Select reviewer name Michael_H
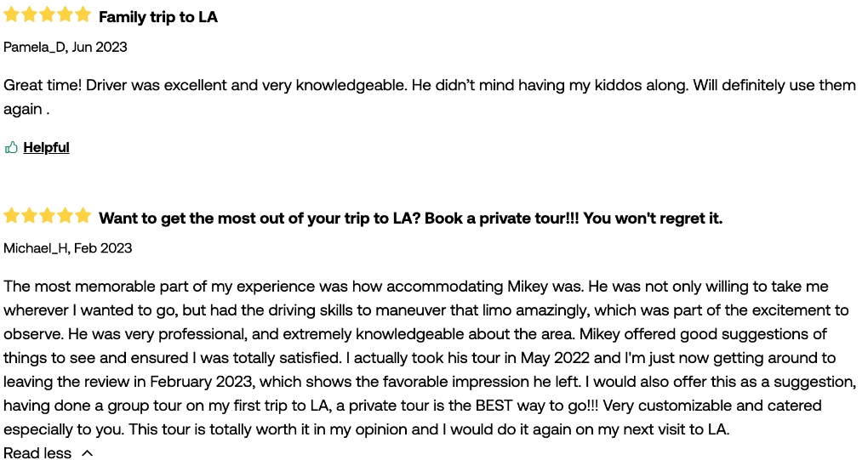Image resolution: width=868 pixels, height=460 pixels. point(36,248)
